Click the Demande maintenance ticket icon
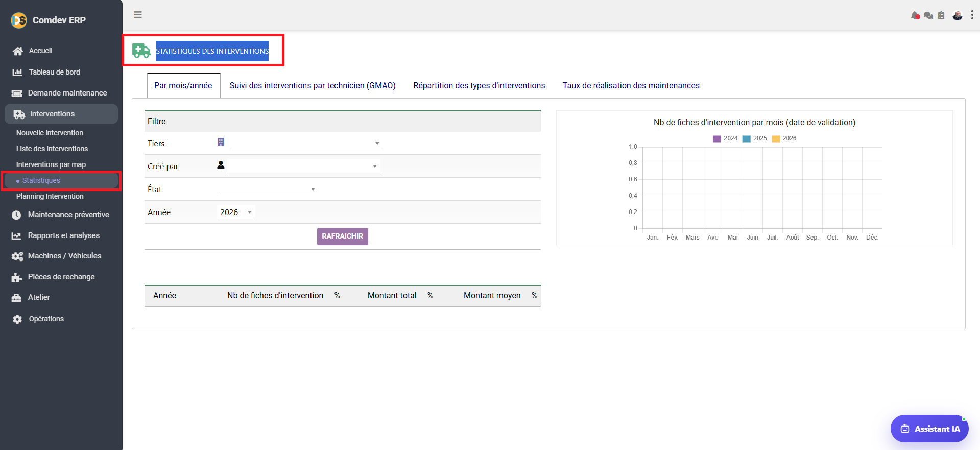Viewport: 980px width, 450px height. coord(17,93)
